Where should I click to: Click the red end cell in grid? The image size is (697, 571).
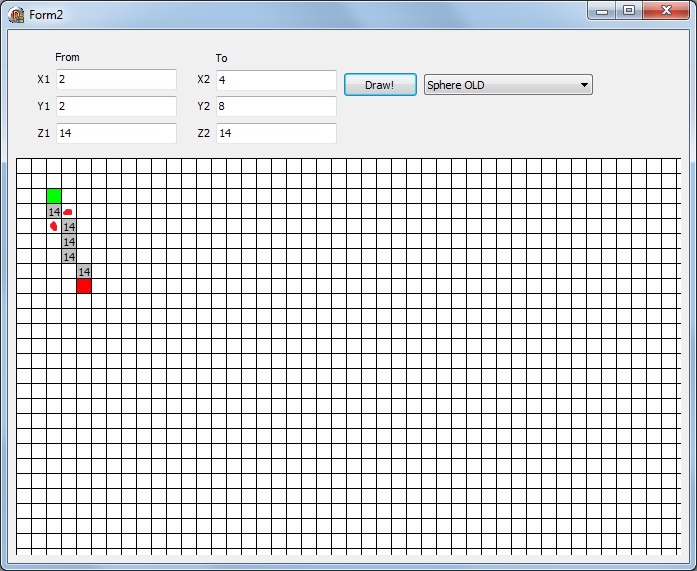tap(84, 286)
